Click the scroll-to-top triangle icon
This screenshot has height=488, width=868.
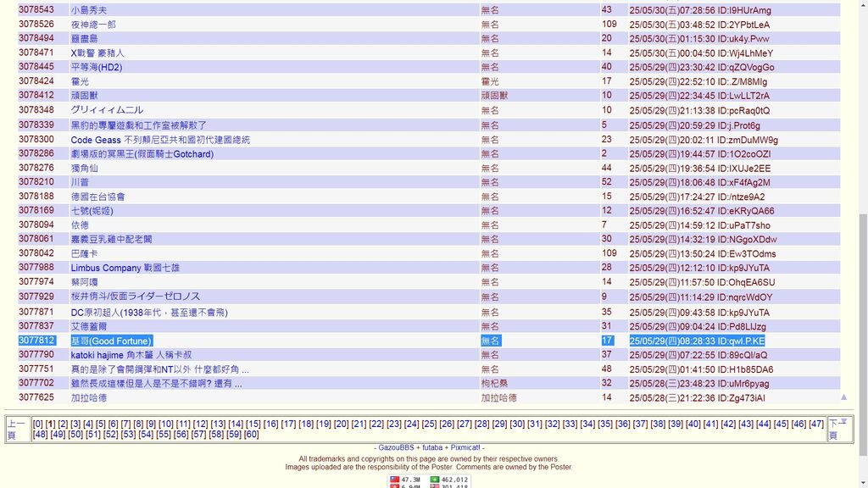[843, 396]
